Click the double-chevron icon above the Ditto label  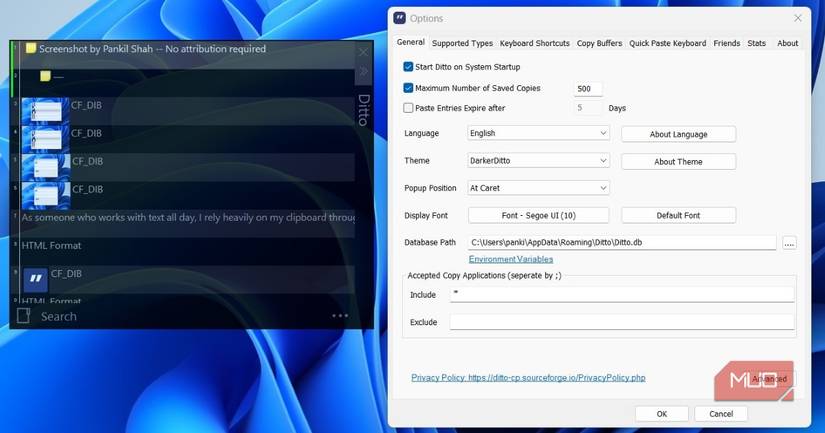click(363, 73)
